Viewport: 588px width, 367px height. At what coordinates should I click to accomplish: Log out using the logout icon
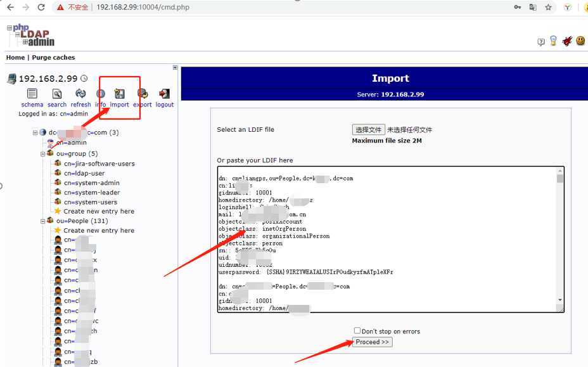[164, 93]
